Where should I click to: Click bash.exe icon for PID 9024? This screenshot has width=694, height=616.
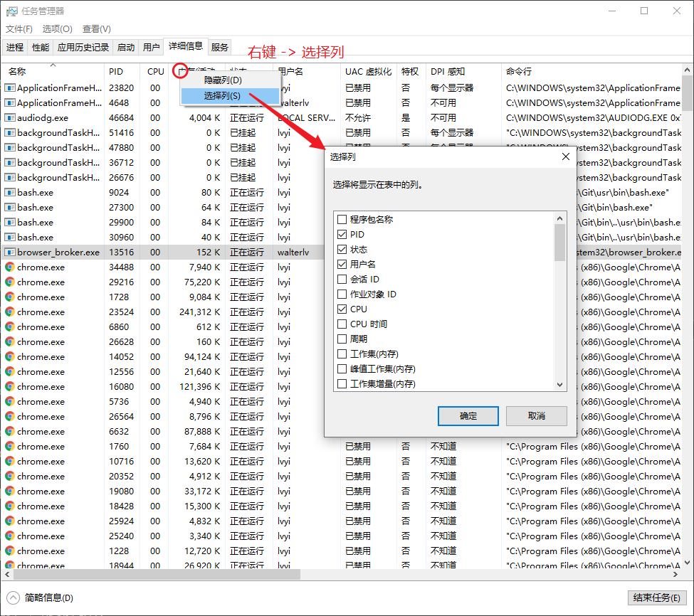click(10, 192)
